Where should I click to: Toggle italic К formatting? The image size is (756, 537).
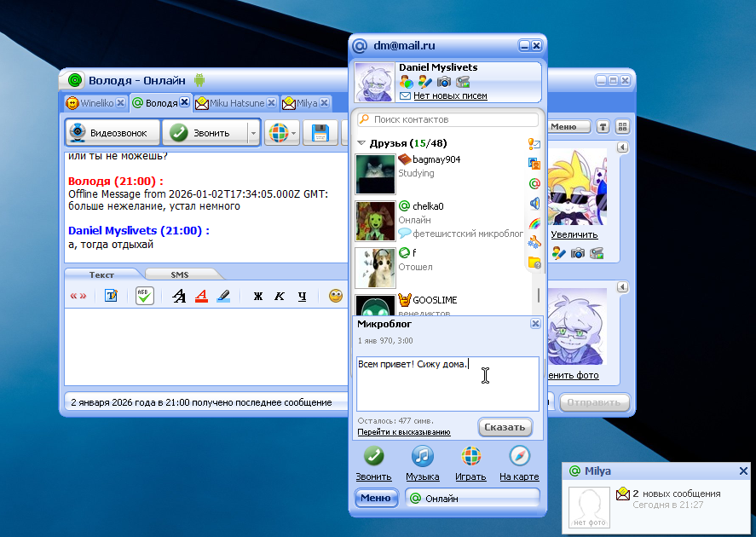tap(280, 296)
